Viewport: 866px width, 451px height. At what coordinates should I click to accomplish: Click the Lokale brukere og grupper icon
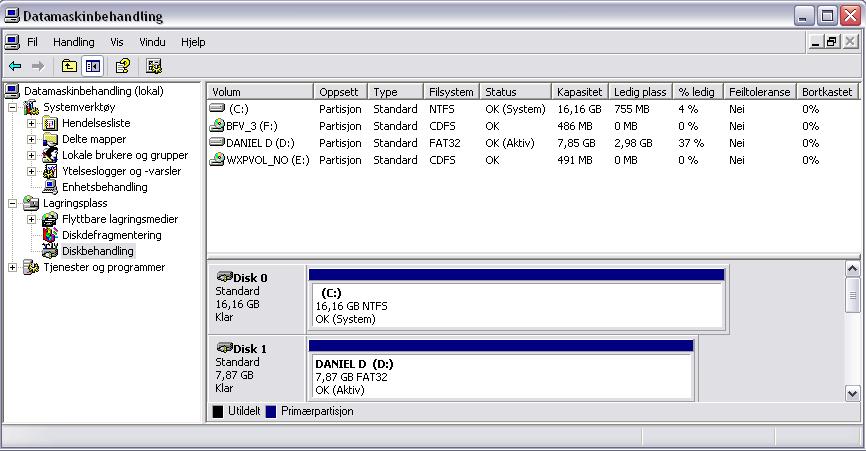pos(50,155)
